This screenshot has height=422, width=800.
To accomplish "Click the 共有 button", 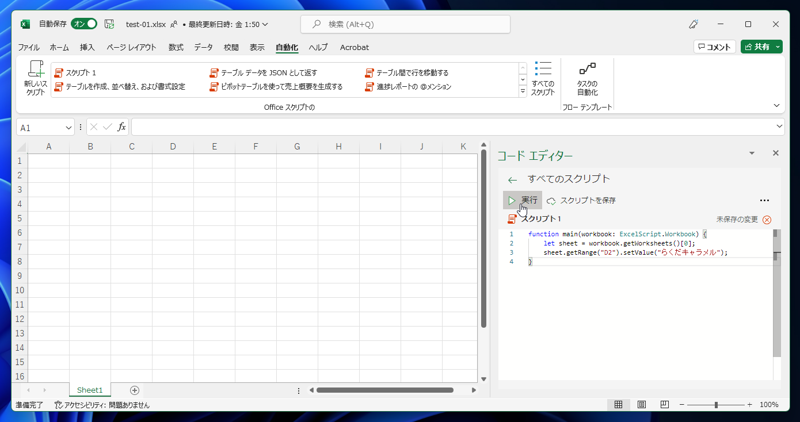I will pyautogui.click(x=757, y=46).
